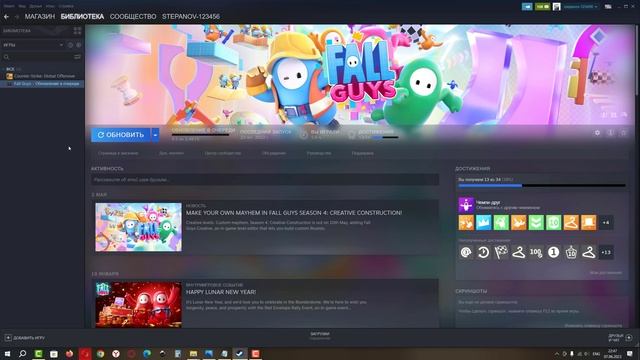The height and width of the screenshot is (360, 640).
Task: Show +4 more unlocked achievements
Action: pyautogui.click(x=606, y=223)
